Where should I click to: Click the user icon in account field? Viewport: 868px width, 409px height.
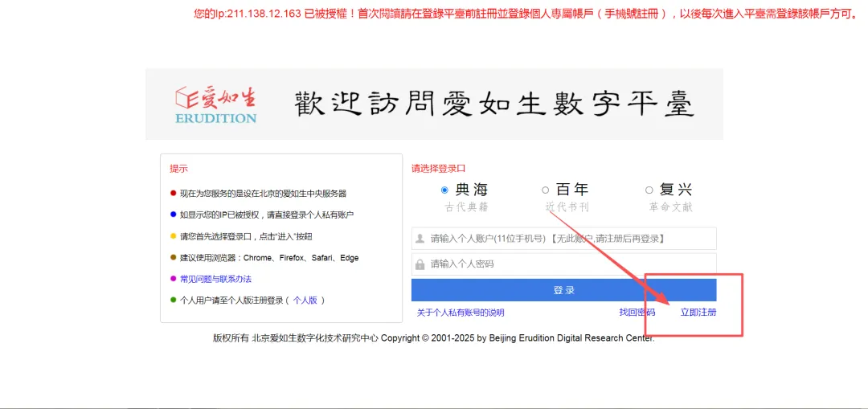point(420,239)
